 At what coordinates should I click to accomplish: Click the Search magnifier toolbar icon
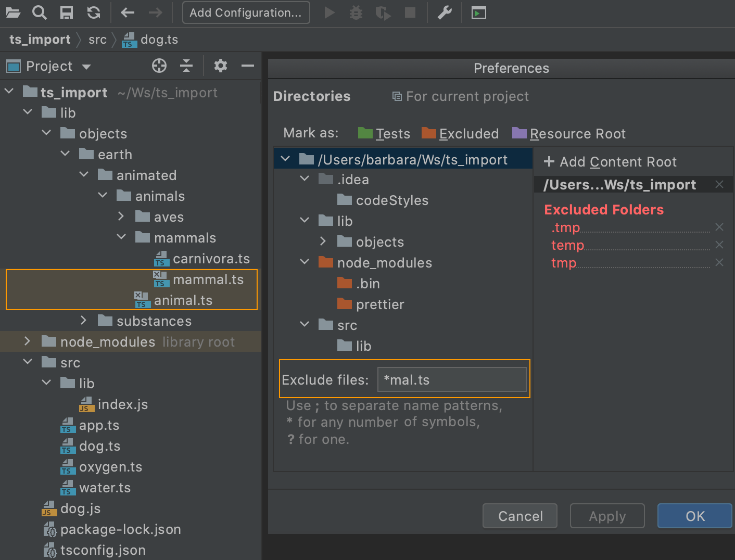pos(40,12)
